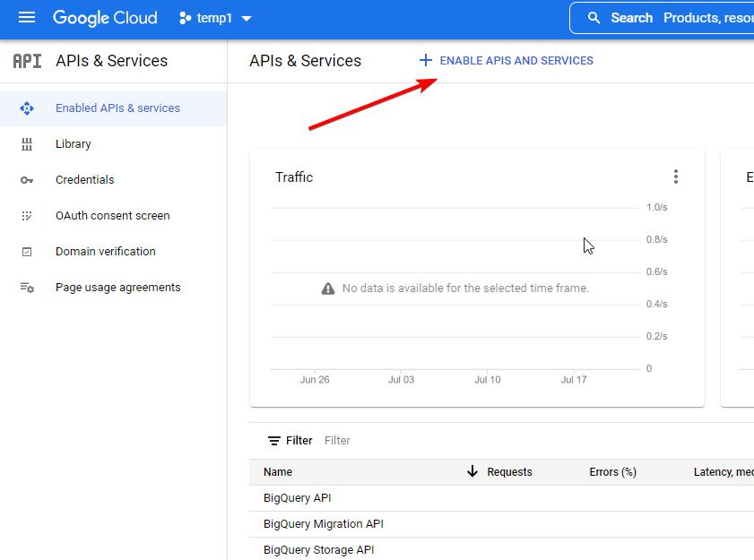
Task: Click the Filter list icon
Action: pyautogui.click(x=274, y=440)
